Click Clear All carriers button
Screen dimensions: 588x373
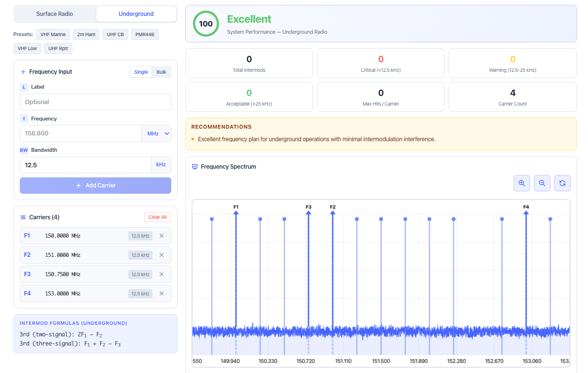click(x=157, y=217)
